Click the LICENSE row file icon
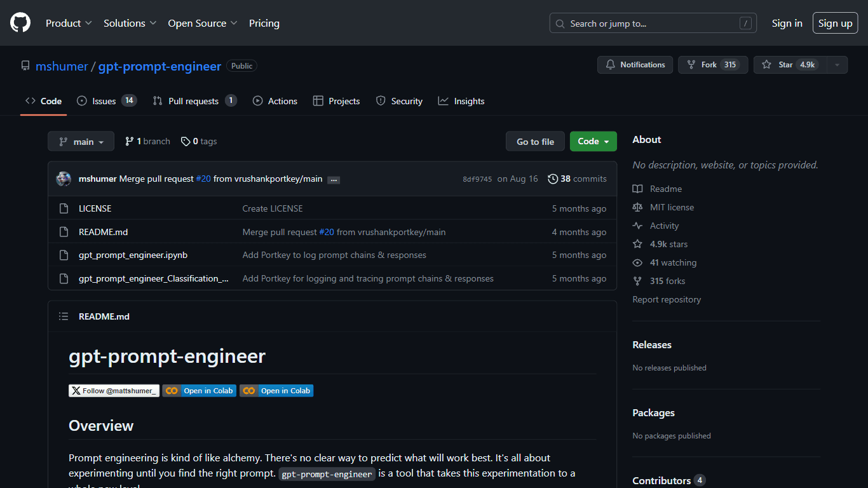Viewport: 868px width, 488px height. 64,208
